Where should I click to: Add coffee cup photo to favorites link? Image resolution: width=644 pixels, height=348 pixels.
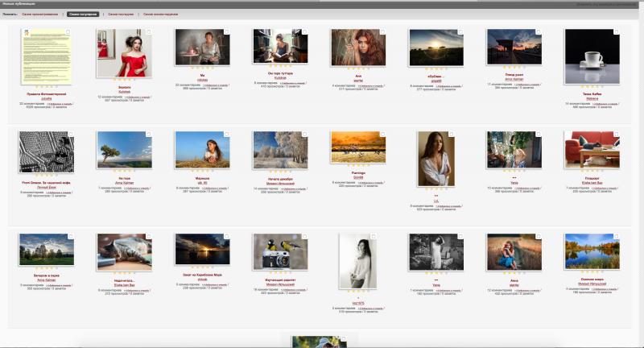[605, 104]
